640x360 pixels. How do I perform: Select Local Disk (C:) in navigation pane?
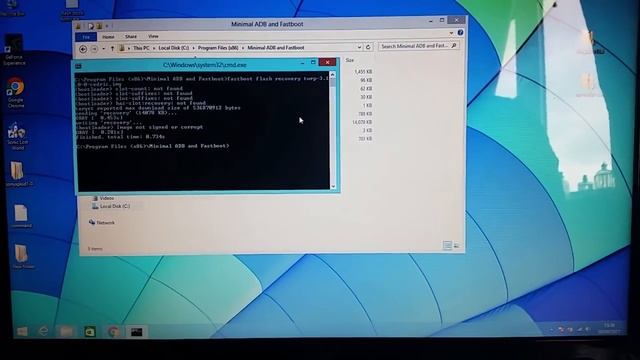111,206
